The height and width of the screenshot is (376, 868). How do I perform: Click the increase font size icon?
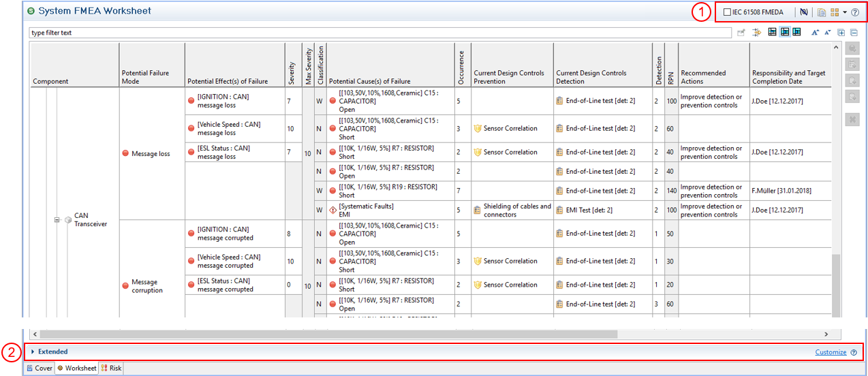(815, 32)
